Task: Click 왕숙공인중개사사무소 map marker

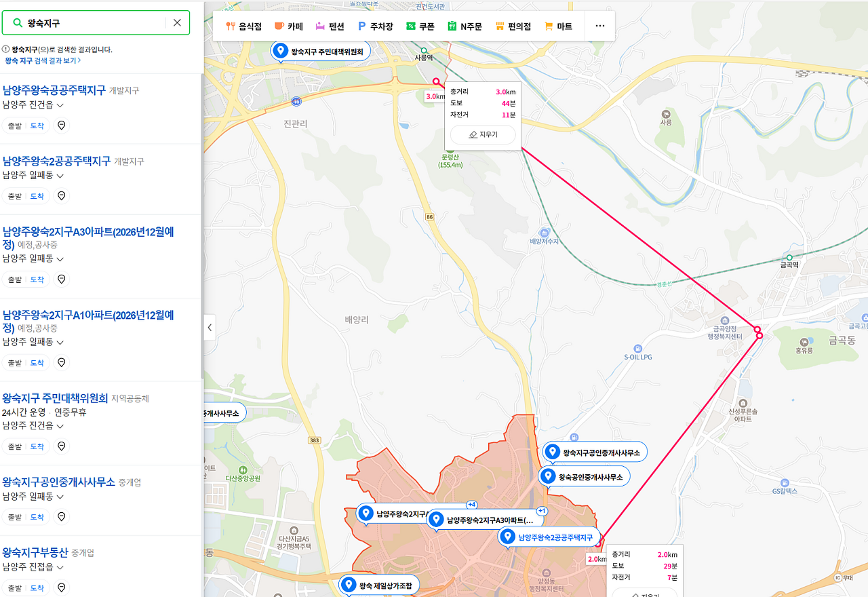Action: 585,476
